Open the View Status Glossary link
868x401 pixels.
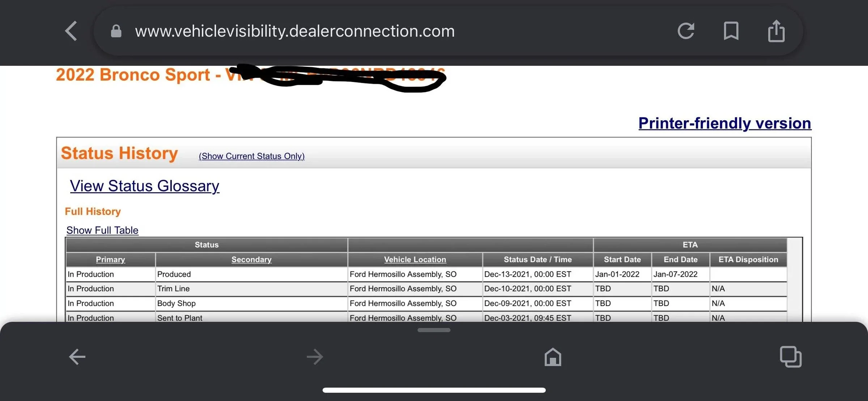coord(144,186)
